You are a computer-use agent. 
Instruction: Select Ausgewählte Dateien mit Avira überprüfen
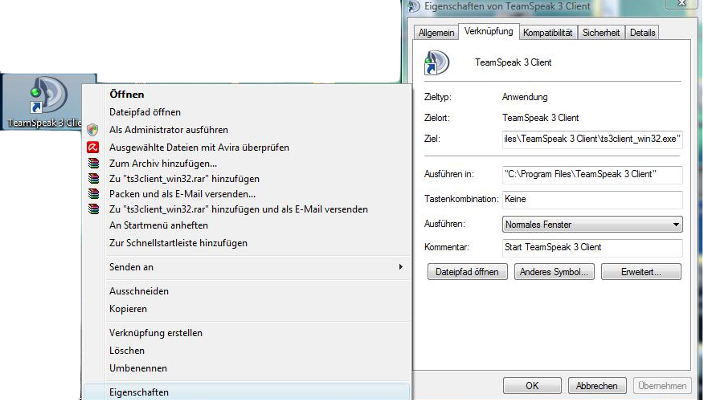click(199, 147)
